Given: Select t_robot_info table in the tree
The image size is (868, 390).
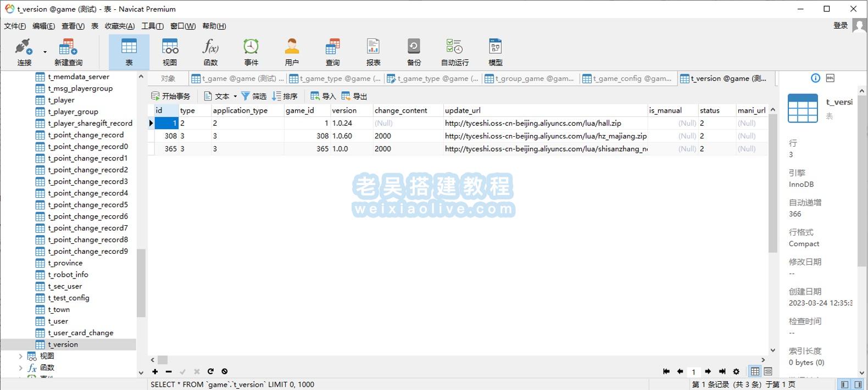Looking at the screenshot, I should [x=68, y=275].
